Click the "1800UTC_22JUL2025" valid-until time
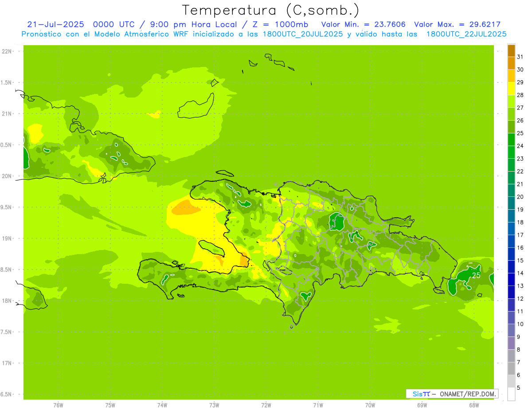532x411 pixels. click(466, 34)
